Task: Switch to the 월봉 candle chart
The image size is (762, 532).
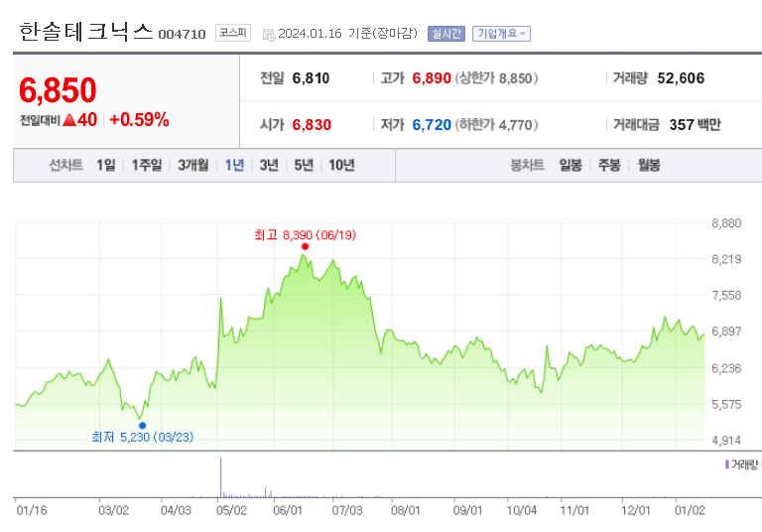Action: [x=649, y=166]
